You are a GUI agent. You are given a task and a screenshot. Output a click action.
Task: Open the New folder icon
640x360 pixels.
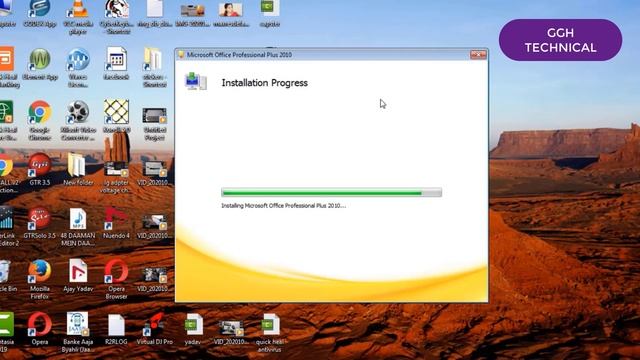click(78, 164)
